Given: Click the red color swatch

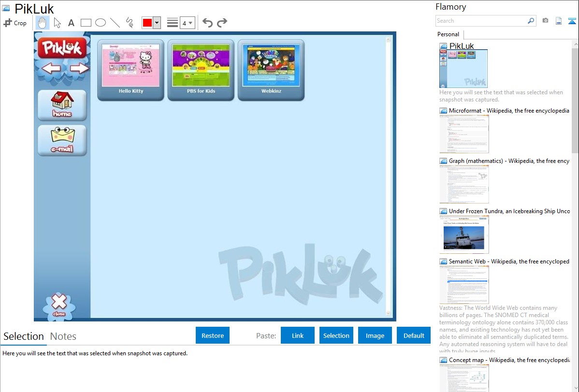Looking at the screenshot, I should 147,23.
